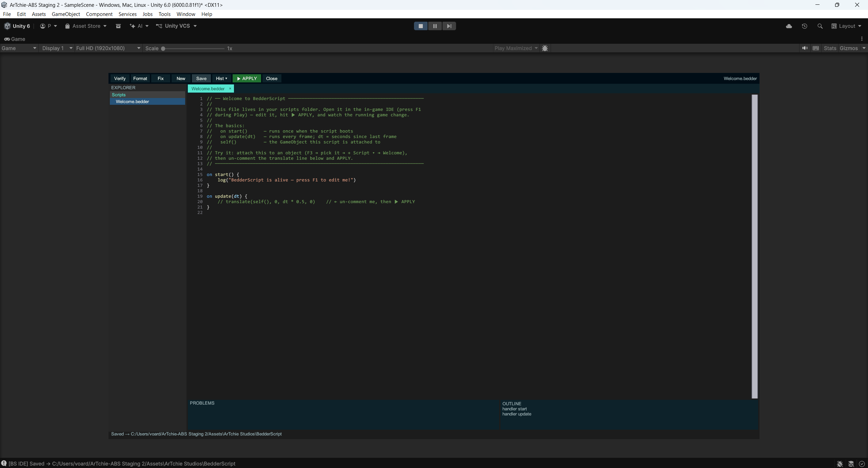Image resolution: width=868 pixels, height=468 pixels.
Task: Click the 'on start() {' code line
Action: tap(223, 175)
